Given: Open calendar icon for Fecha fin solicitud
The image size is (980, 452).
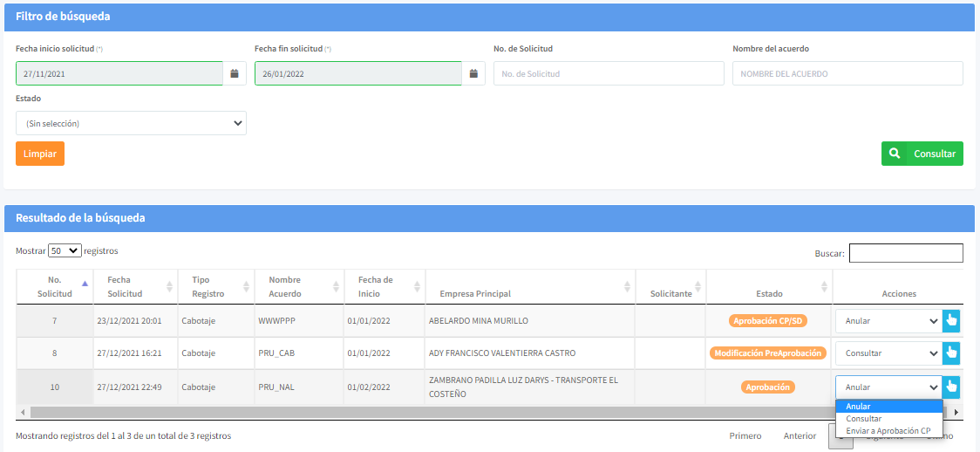Looking at the screenshot, I should pos(473,73).
